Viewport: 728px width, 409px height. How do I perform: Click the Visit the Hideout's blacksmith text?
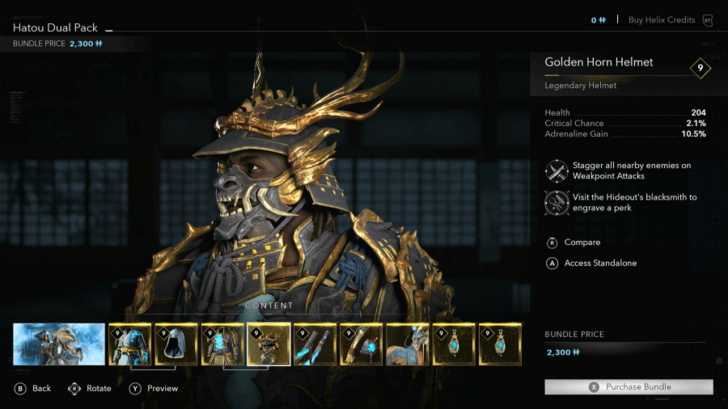pyautogui.click(x=634, y=202)
